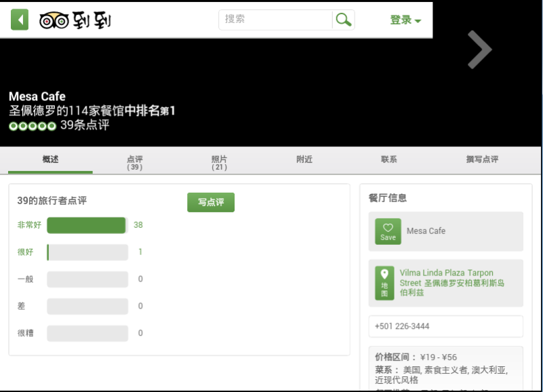
Task: Click the 很糟 rating bar
Action: [87, 334]
